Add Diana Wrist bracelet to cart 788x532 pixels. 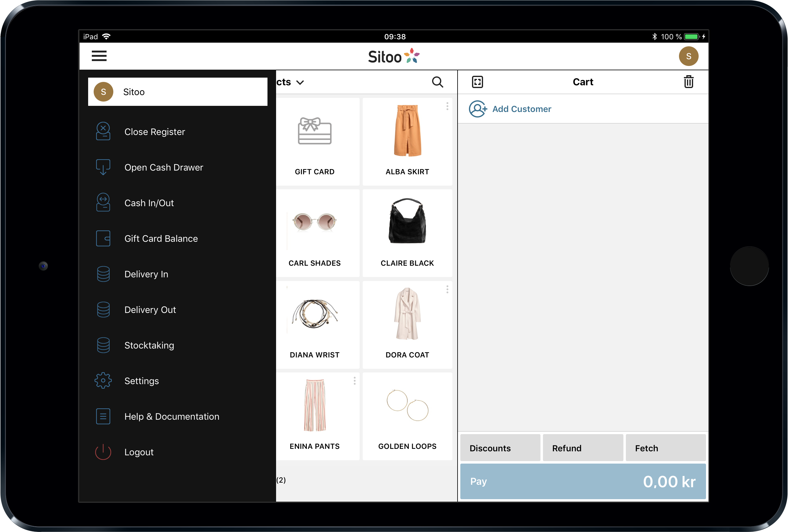(318, 325)
